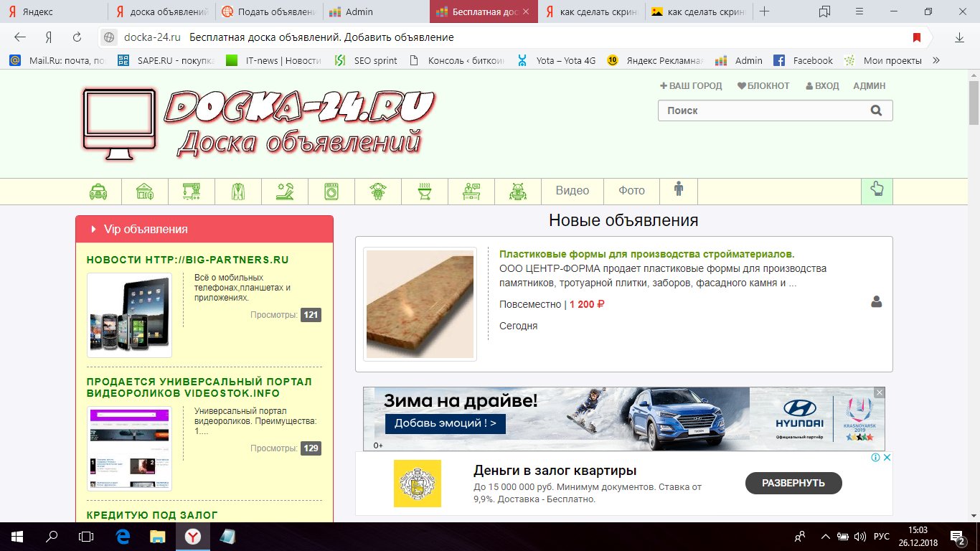This screenshot has height=551, width=980.
Task: Click the user icon on the listing
Action: [x=876, y=302]
